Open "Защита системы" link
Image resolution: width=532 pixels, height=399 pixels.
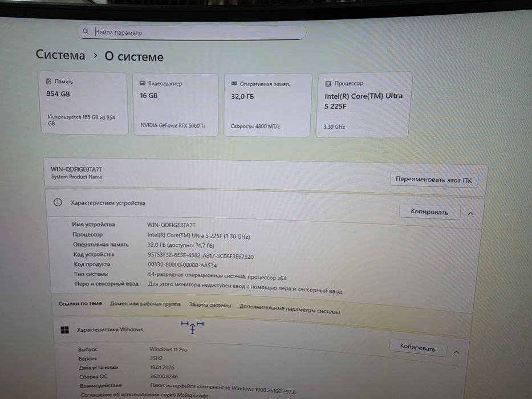(210, 305)
